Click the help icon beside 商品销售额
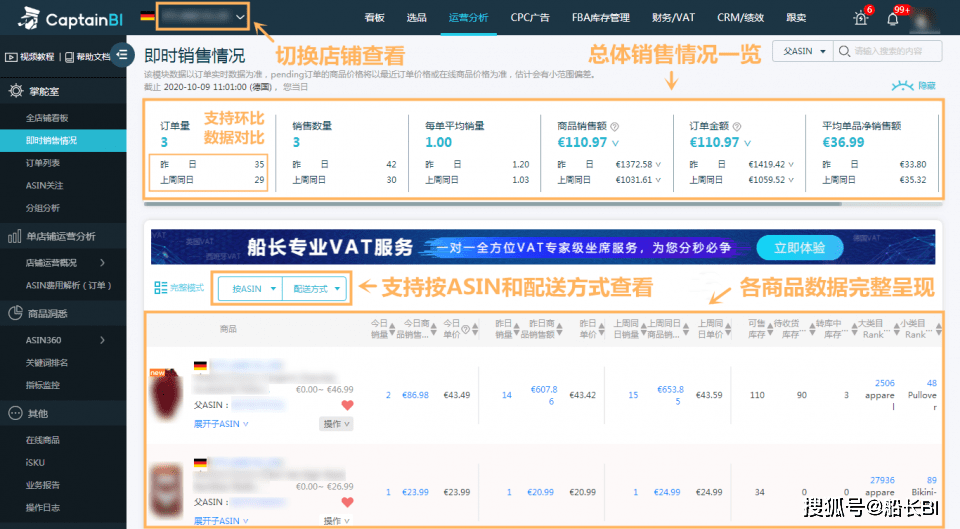This screenshot has width=960, height=529. (x=615, y=127)
